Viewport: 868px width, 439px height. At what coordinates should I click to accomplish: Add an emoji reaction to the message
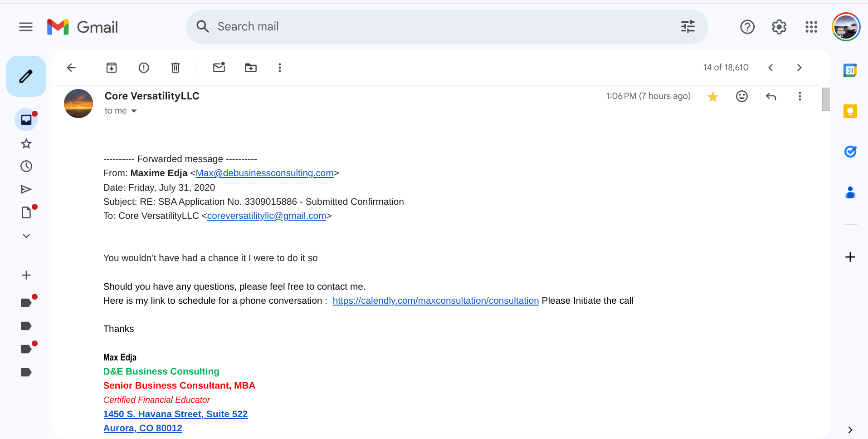742,96
